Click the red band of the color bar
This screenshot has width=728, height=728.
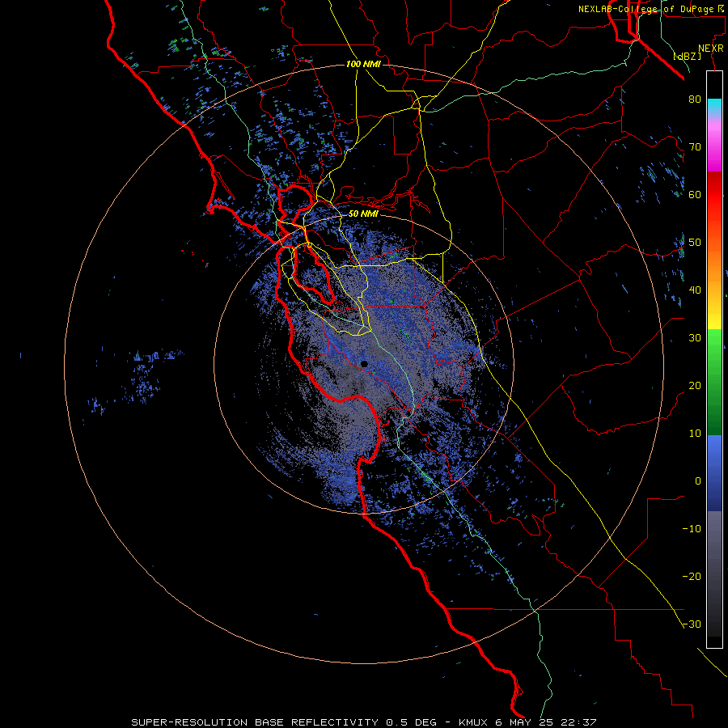point(714,195)
